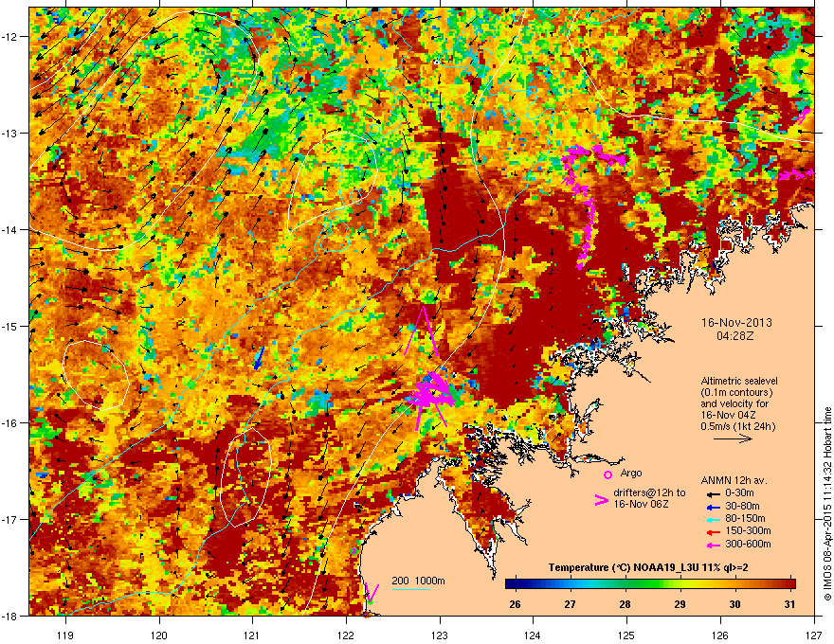Click the 123 longitude axis label

(x=440, y=635)
